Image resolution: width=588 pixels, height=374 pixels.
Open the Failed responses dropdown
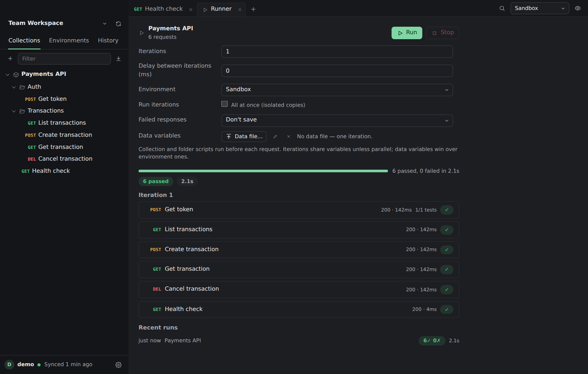point(337,120)
